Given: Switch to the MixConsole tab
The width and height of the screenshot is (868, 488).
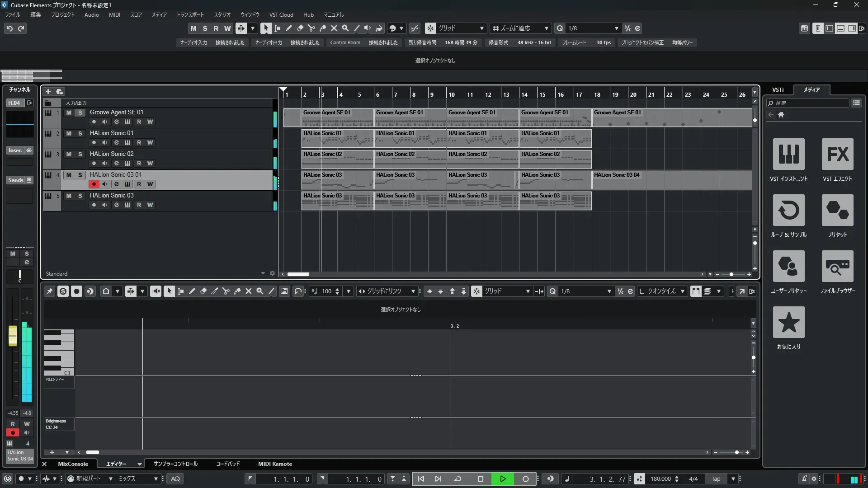Looking at the screenshot, I should coord(73,464).
